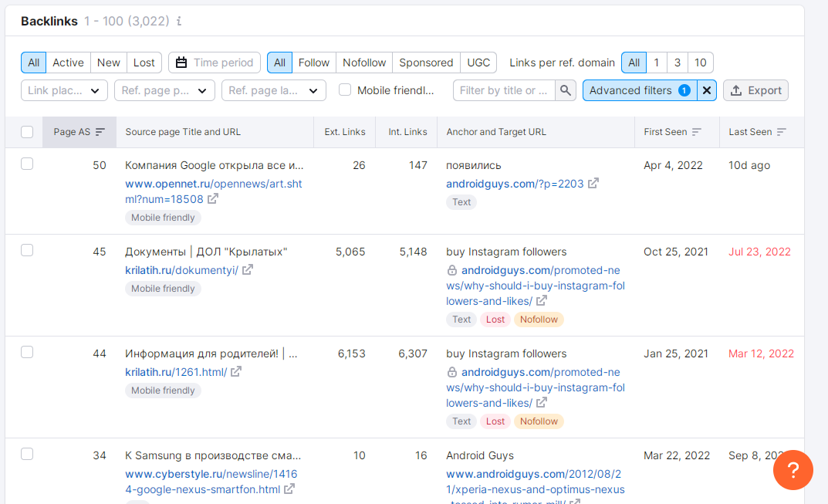The height and width of the screenshot is (504, 828).
Task: Tick the select-all checkbox in table header
Action: pyautogui.click(x=27, y=132)
